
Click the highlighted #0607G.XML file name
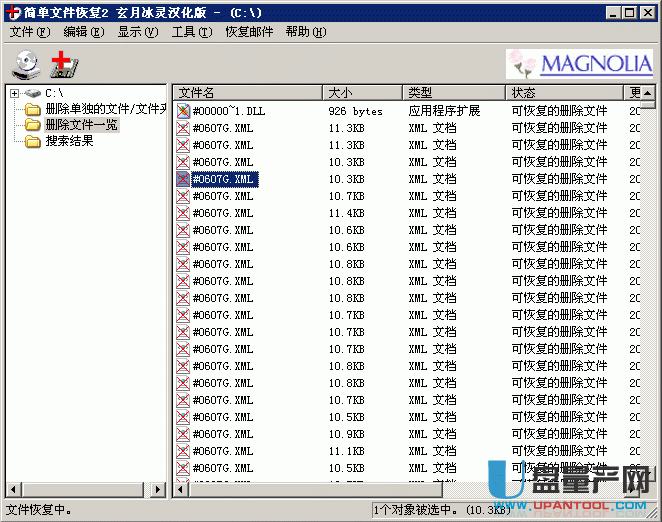pos(225,179)
